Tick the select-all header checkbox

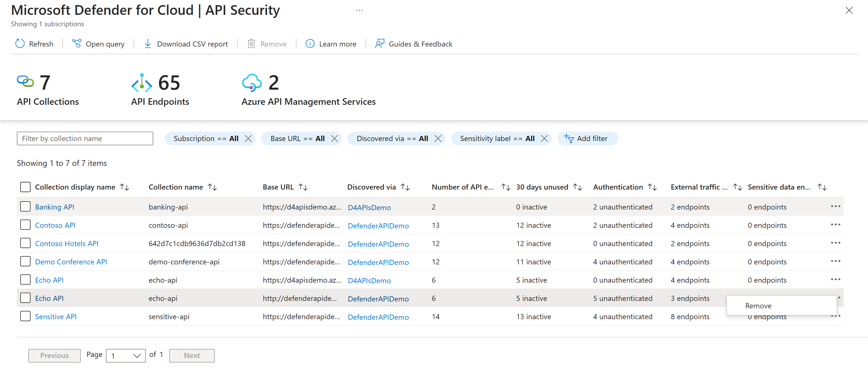tap(25, 187)
